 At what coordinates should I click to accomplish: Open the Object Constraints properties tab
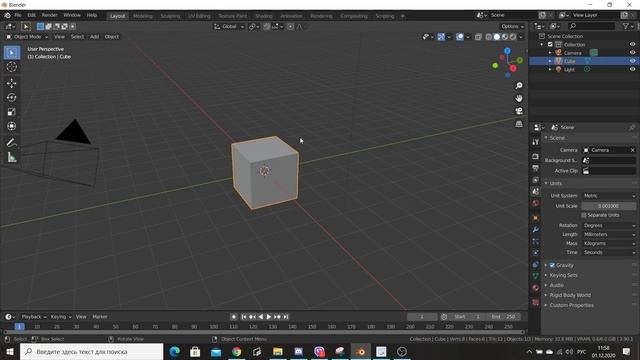pyautogui.click(x=536, y=265)
